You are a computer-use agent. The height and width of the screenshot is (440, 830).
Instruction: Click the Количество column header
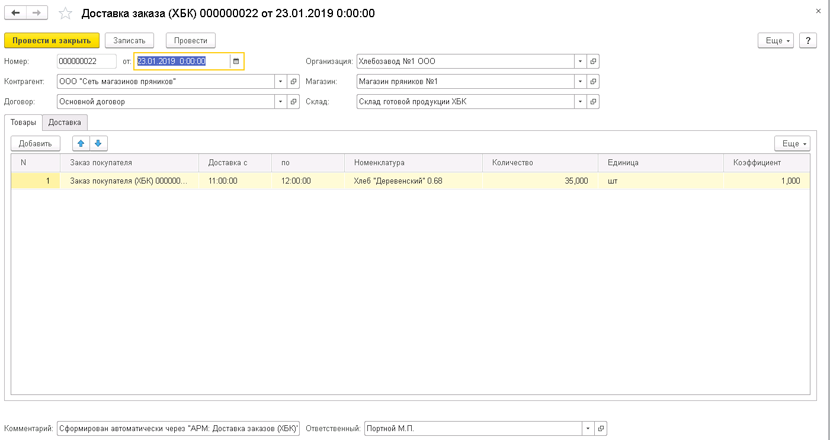point(540,163)
